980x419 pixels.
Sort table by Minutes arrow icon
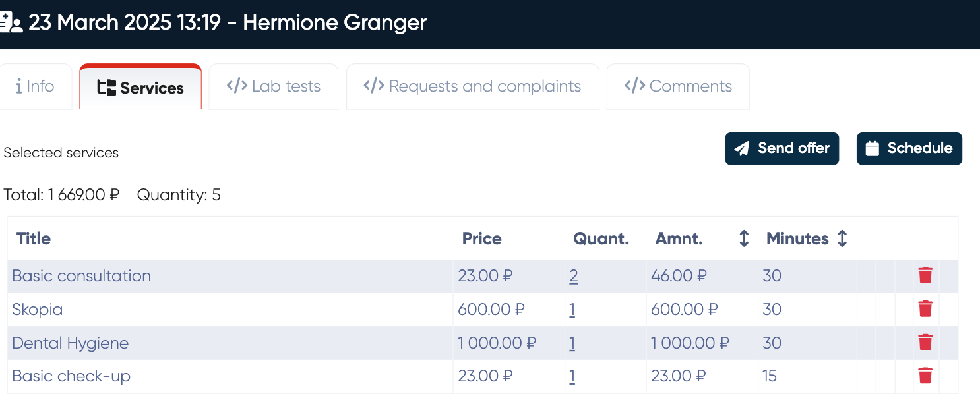[842, 238]
